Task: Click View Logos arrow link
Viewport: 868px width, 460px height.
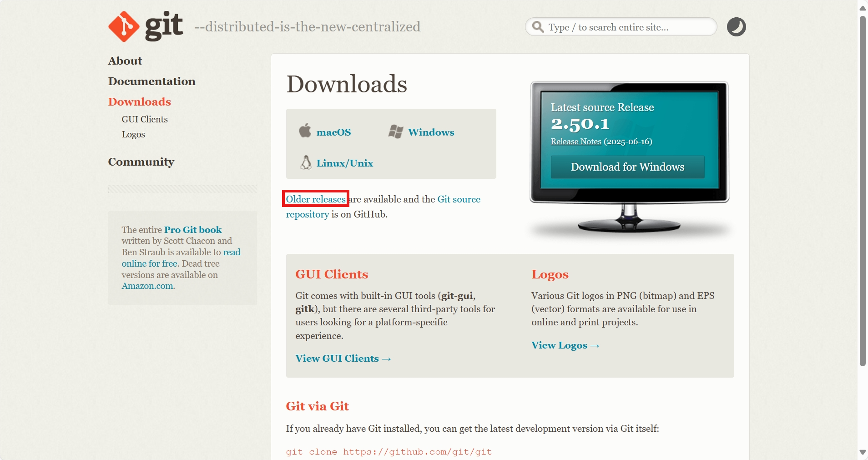Action: 565,345
